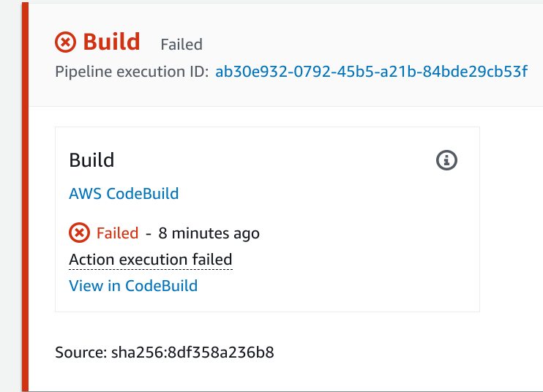Image resolution: width=543 pixels, height=392 pixels.
Task: Open pipeline execution ab30e932-0792-45b5-a21b-84bde29cb53f link
Action: click(371, 72)
